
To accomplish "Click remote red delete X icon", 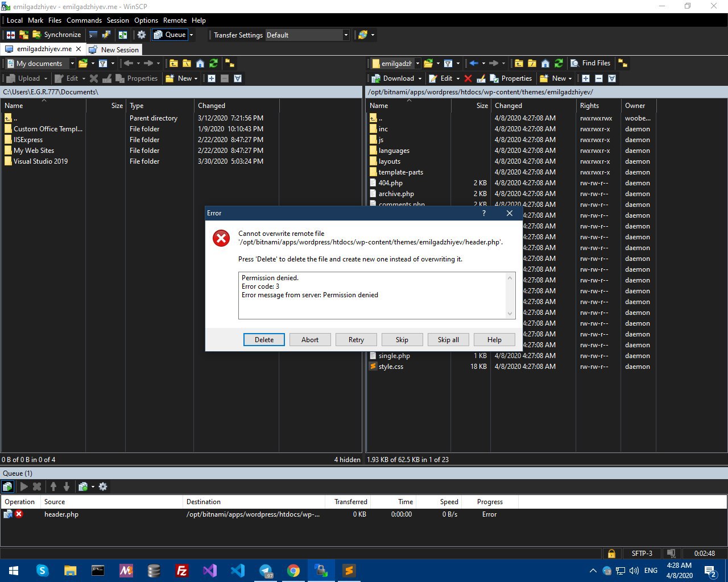I will click(468, 78).
